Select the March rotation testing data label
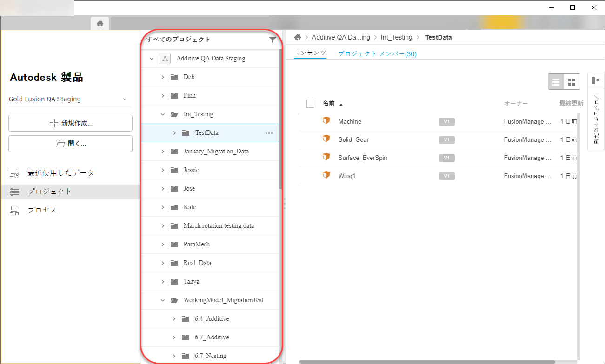The image size is (605, 364). [x=219, y=226]
